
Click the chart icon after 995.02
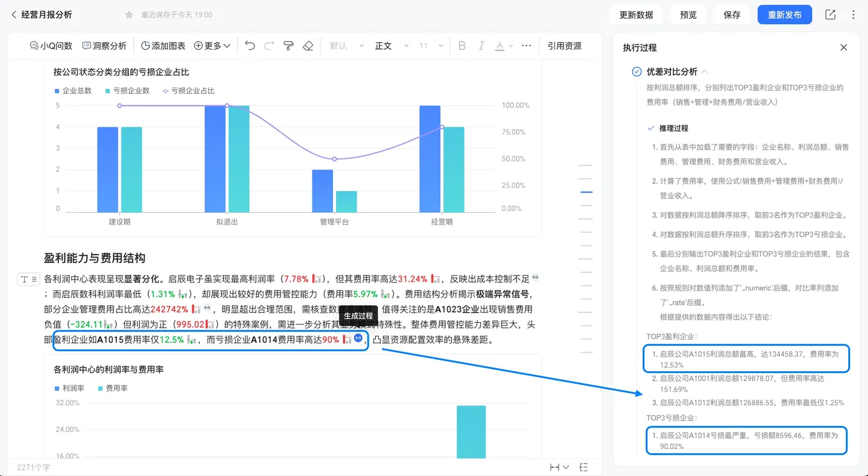point(210,325)
